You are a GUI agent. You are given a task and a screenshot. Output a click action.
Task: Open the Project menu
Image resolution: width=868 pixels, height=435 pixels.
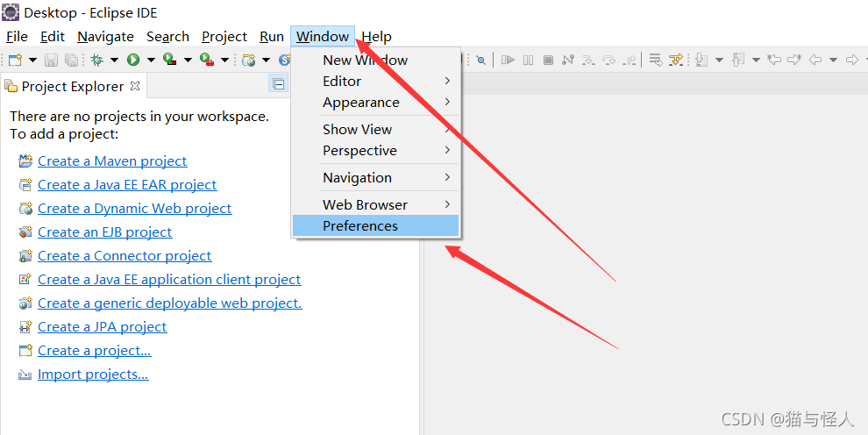point(224,37)
